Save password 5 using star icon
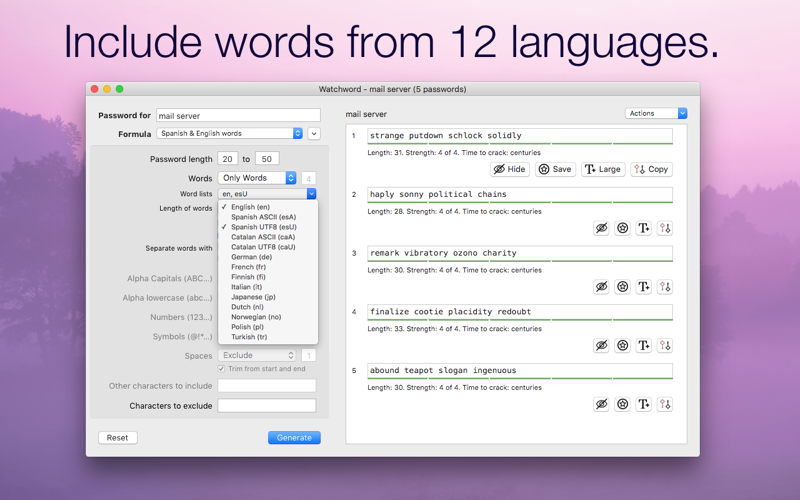The image size is (800, 500). tap(622, 404)
